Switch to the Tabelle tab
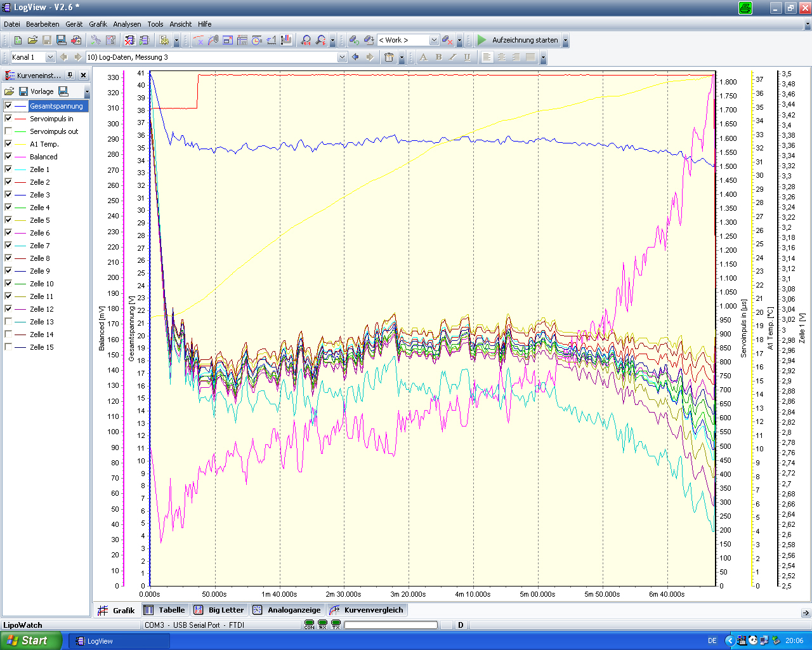This screenshot has width=812, height=650. point(165,610)
